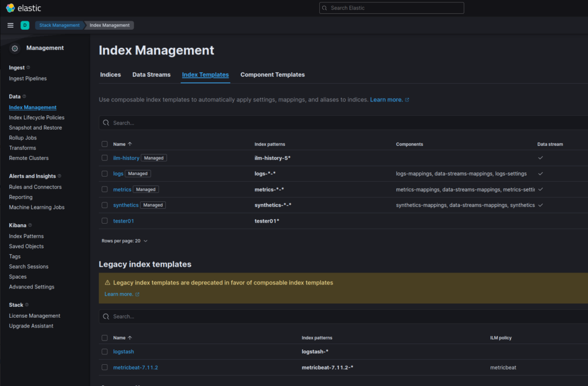Click the data stream checkmark for metrics row
Image resolution: width=588 pixels, height=386 pixels.
pos(540,189)
